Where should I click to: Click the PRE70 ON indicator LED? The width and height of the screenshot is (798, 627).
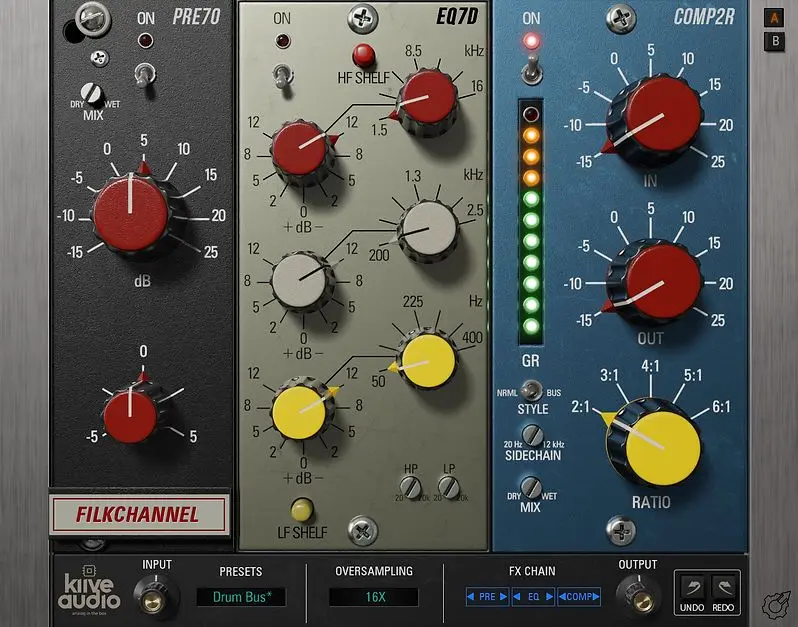pyautogui.click(x=146, y=40)
